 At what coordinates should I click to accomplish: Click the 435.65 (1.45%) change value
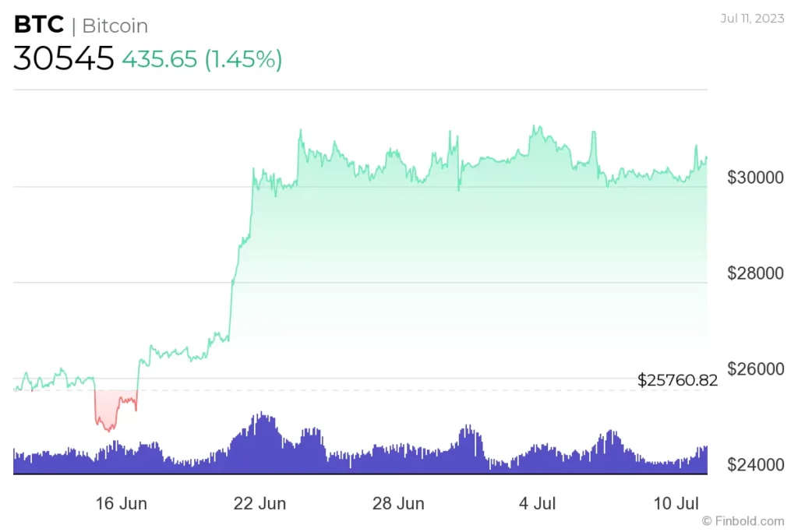[202, 59]
